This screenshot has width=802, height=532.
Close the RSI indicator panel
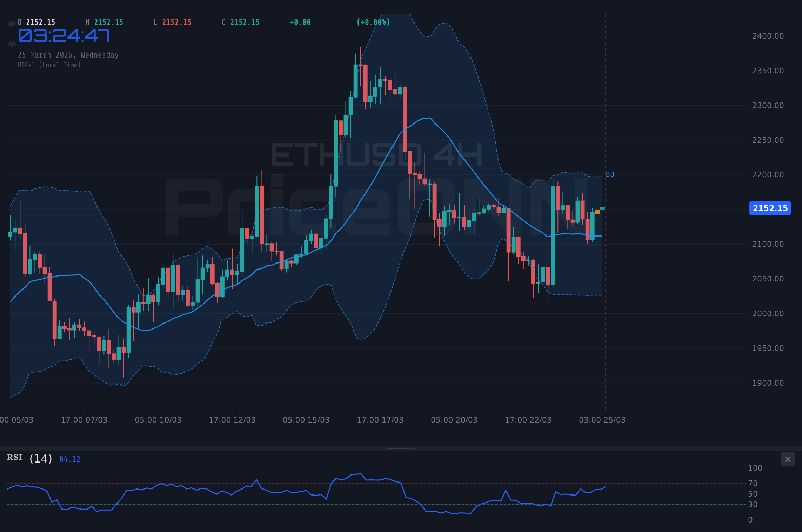click(x=788, y=459)
